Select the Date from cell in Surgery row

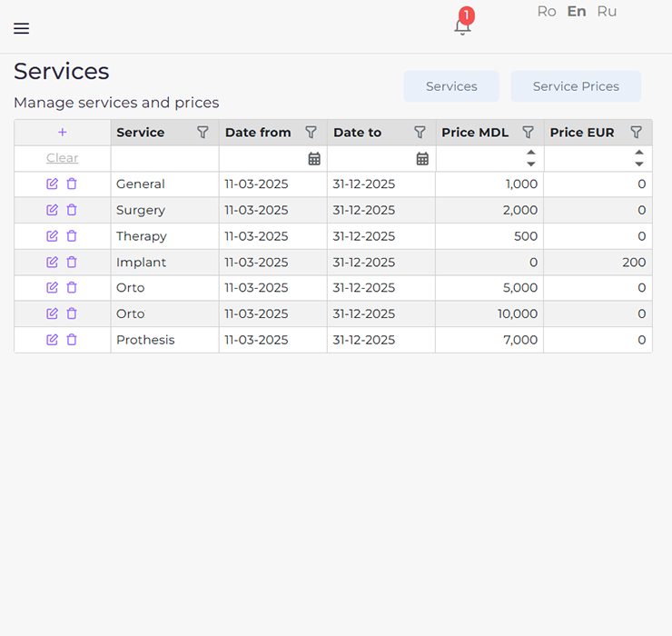pyautogui.click(x=273, y=210)
